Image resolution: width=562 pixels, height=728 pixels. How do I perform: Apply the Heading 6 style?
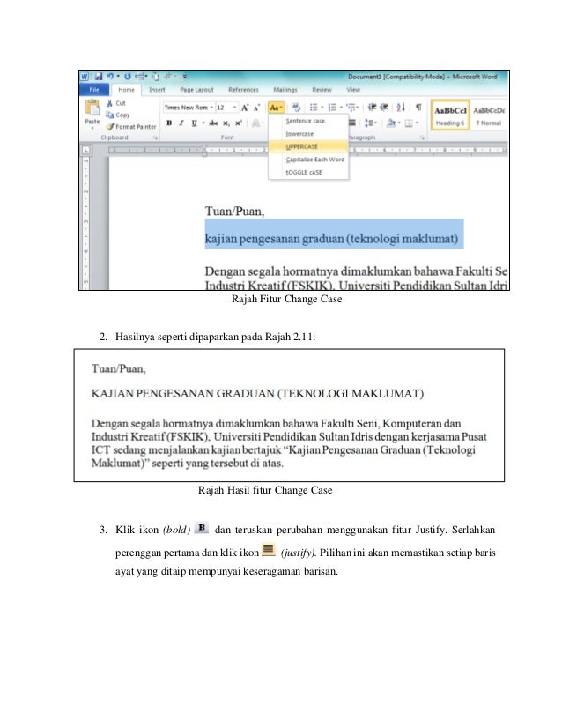tap(450, 115)
